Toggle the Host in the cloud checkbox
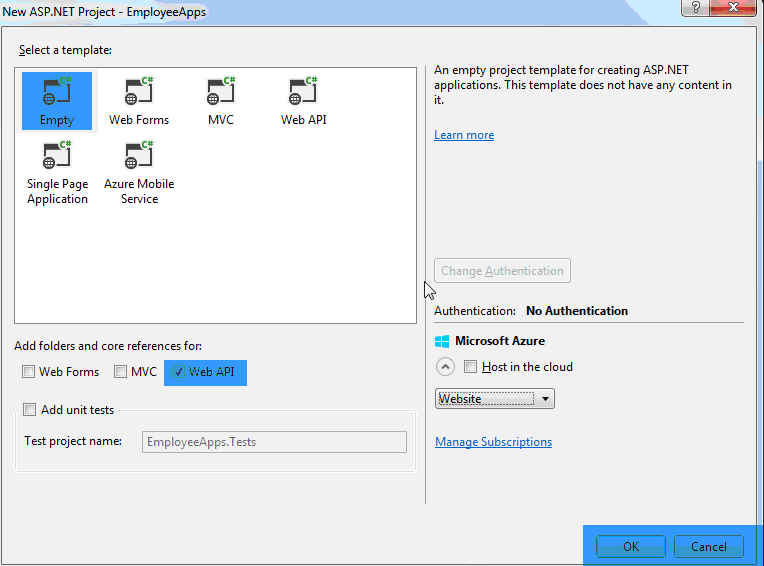This screenshot has width=764, height=566. coord(470,367)
